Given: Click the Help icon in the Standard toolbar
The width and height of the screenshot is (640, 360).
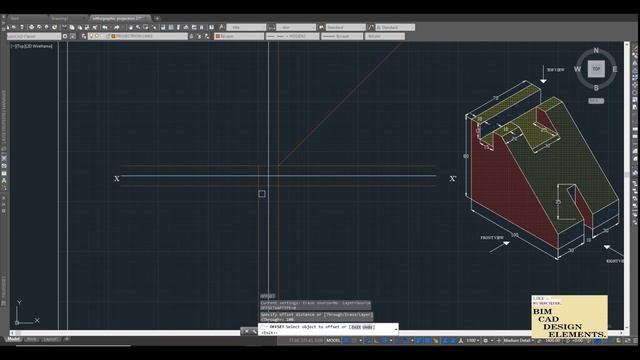Looking at the screenshot, I should pos(211,27).
